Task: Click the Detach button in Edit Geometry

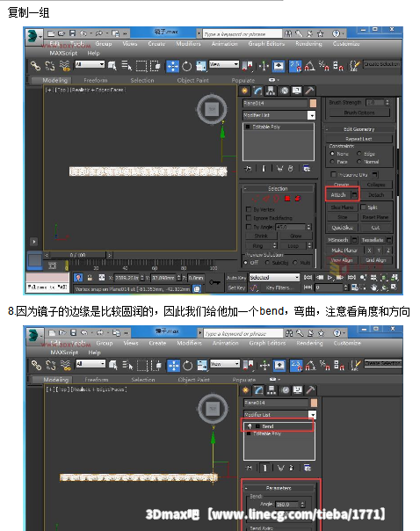Action: (x=376, y=194)
